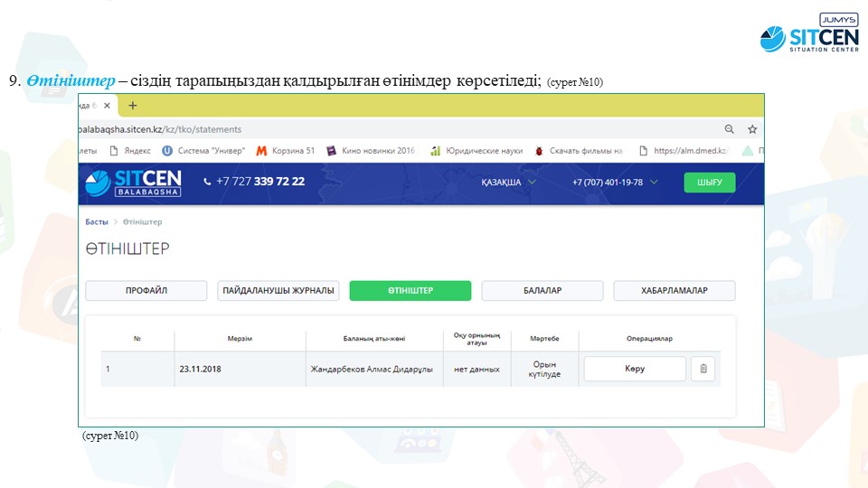
Task: Select the БАЛАЛАР tab
Action: click(x=542, y=291)
